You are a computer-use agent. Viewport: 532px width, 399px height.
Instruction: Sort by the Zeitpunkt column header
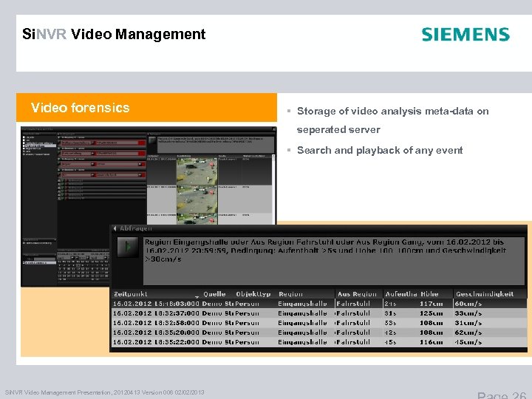pos(130,294)
